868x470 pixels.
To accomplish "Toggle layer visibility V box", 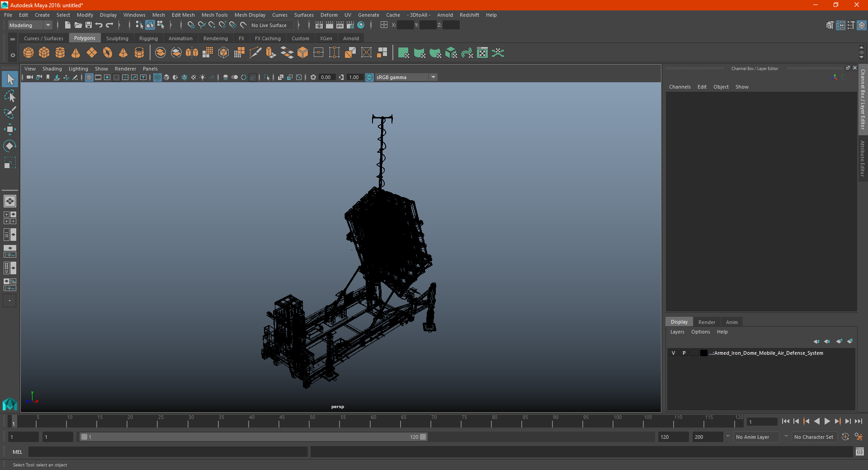I will pyautogui.click(x=673, y=353).
